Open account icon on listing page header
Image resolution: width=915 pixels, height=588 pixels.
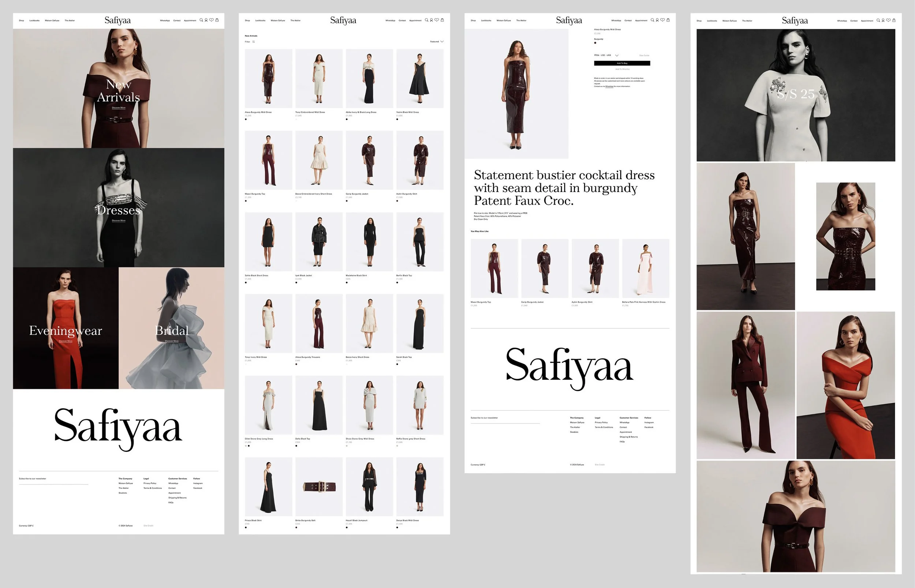[432, 20]
